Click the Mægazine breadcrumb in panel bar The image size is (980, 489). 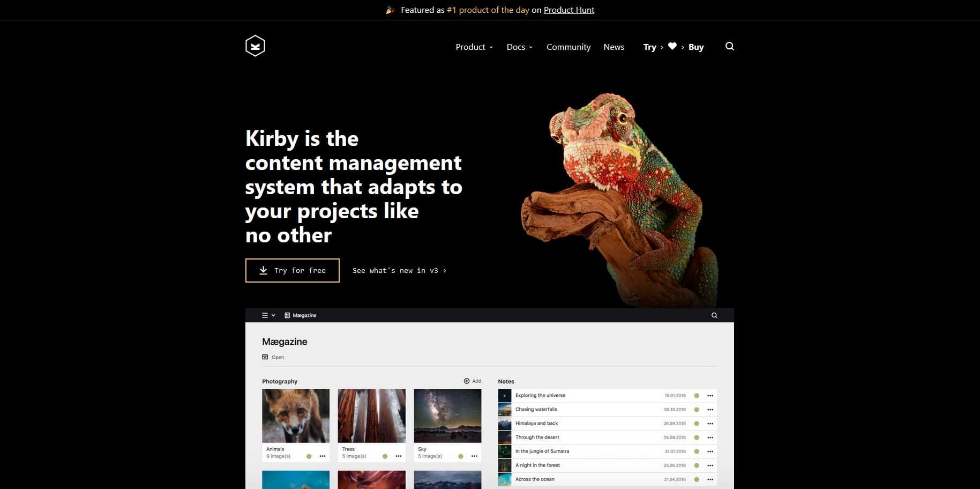(301, 315)
